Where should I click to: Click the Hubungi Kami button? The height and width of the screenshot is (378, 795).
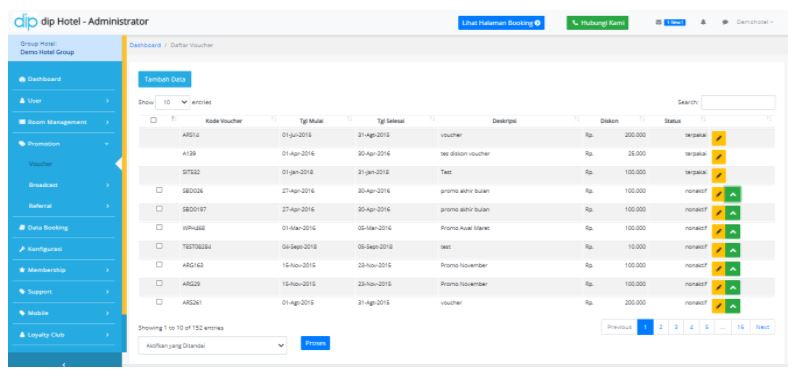tap(597, 23)
